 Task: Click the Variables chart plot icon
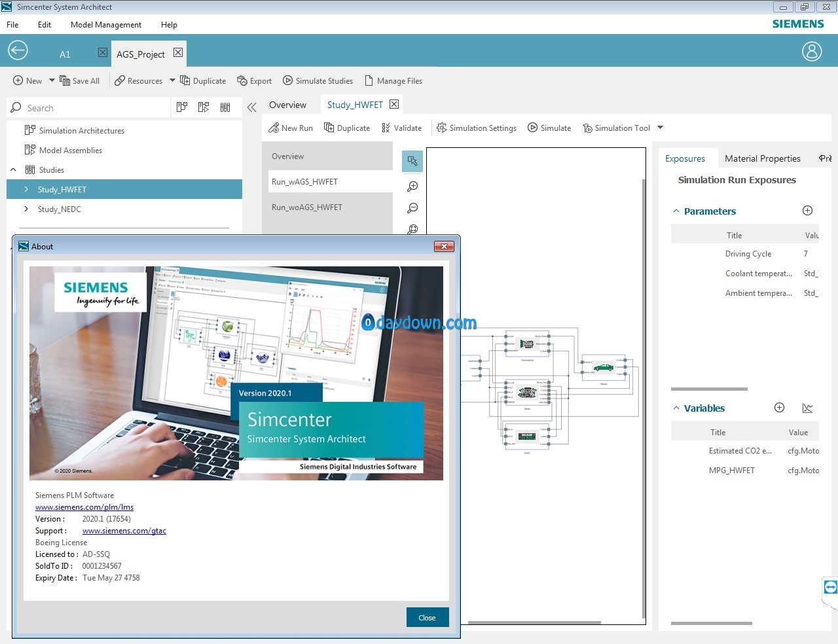click(x=807, y=408)
